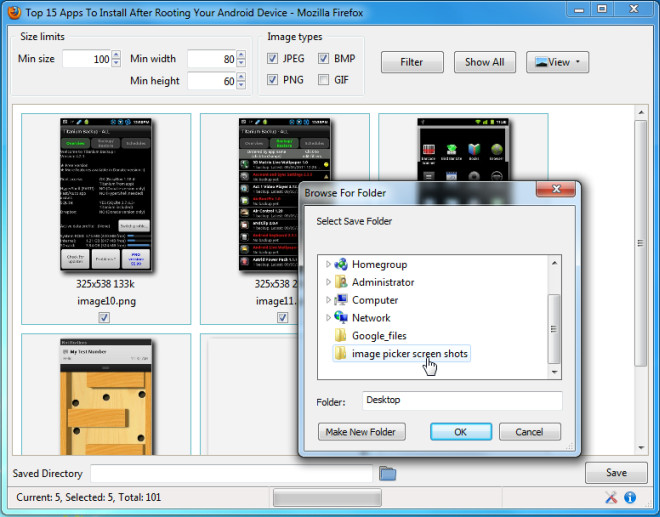Click the image10.png file name
The height and width of the screenshot is (517, 660).
click(x=106, y=301)
